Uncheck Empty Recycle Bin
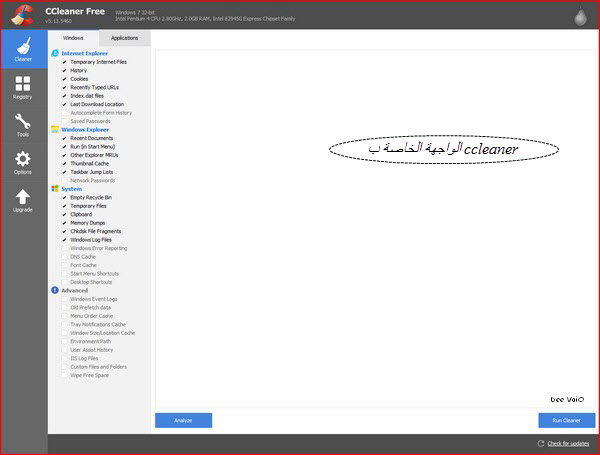The height and width of the screenshot is (455, 600). (64, 197)
